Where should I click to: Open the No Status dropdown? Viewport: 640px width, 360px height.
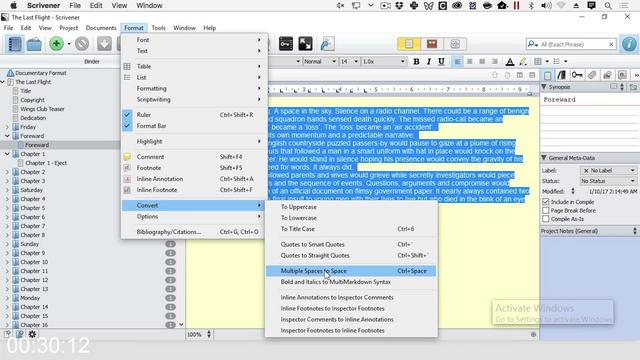click(608, 181)
